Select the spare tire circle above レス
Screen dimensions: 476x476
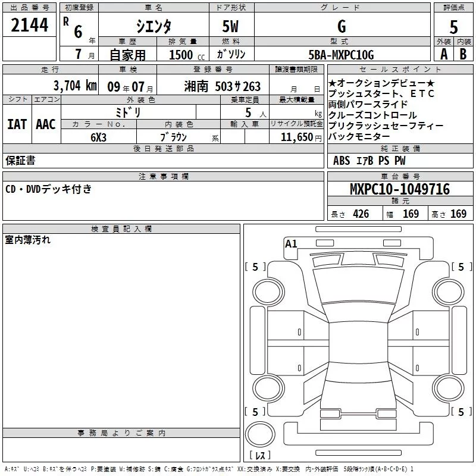pyautogui.click(x=260, y=434)
